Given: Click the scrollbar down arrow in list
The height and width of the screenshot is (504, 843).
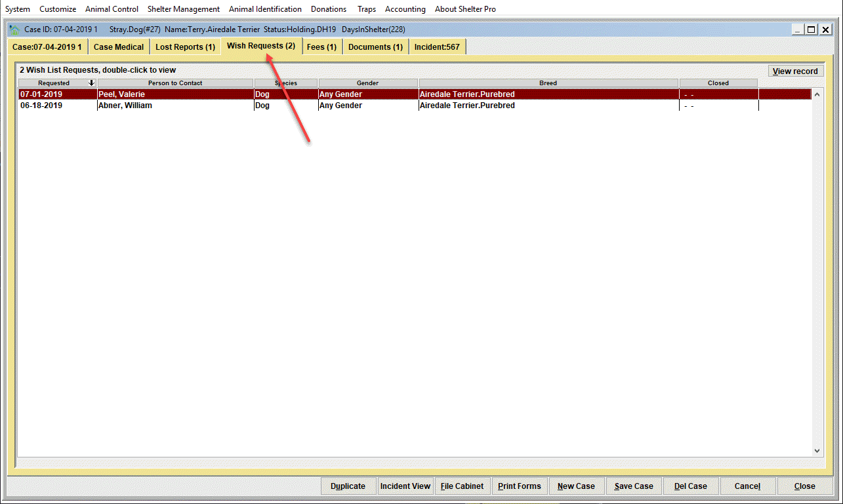Looking at the screenshot, I should tap(817, 450).
